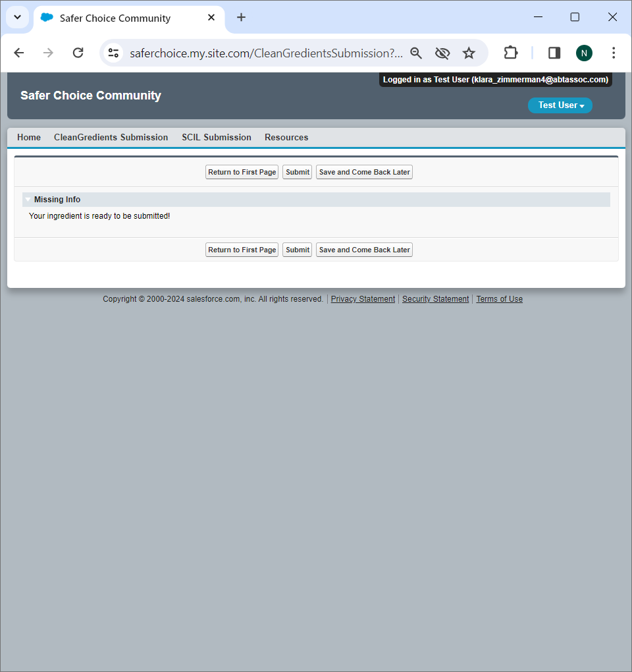
Task: Reload the current page
Action: tap(78, 53)
